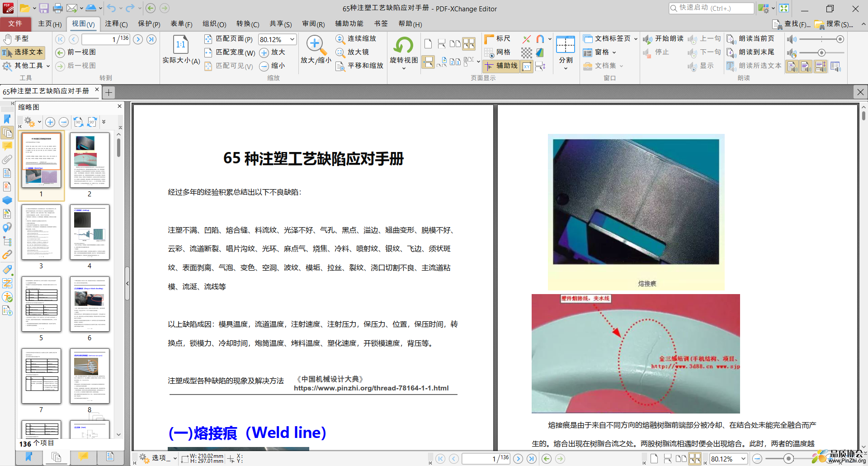The image size is (868, 466).
Task: Open a new document tab with plus
Action: point(108,93)
